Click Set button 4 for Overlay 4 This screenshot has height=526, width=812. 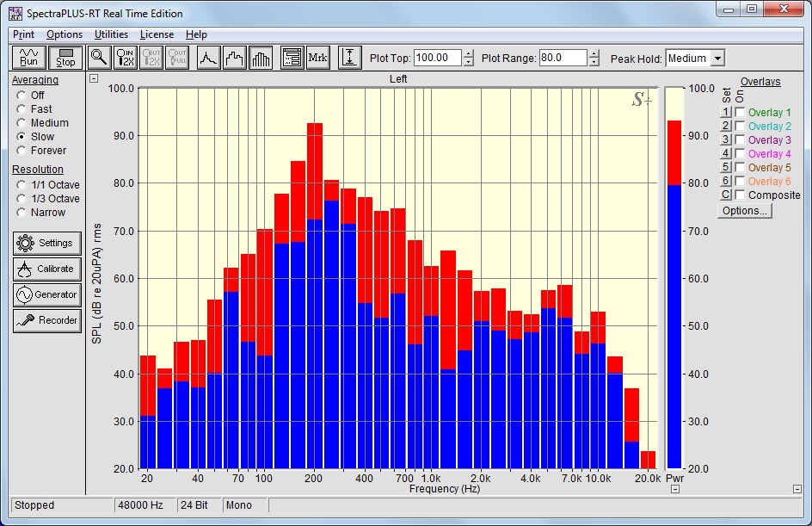725,153
